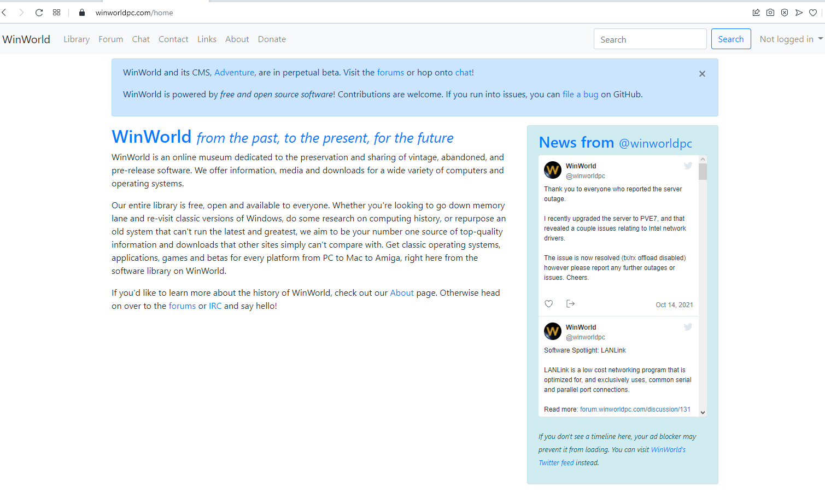Like the server outage tweet
Image resolution: width=825 pixels, height=504 pixels.
(x=548, y=303)
